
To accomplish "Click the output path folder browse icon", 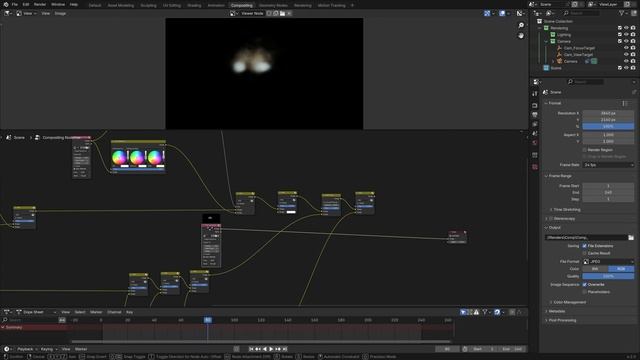I will click(x=631, y=238).
